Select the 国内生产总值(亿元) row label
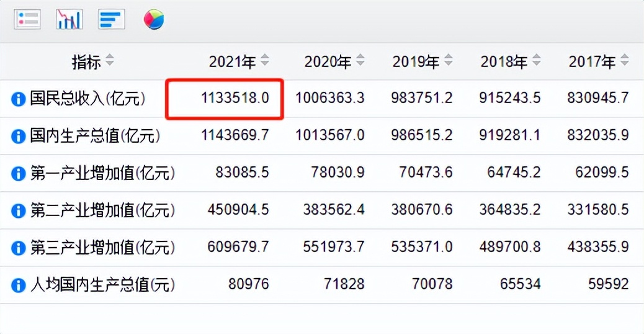The width and height of the screenshot is (644, 334). point(95,135)
